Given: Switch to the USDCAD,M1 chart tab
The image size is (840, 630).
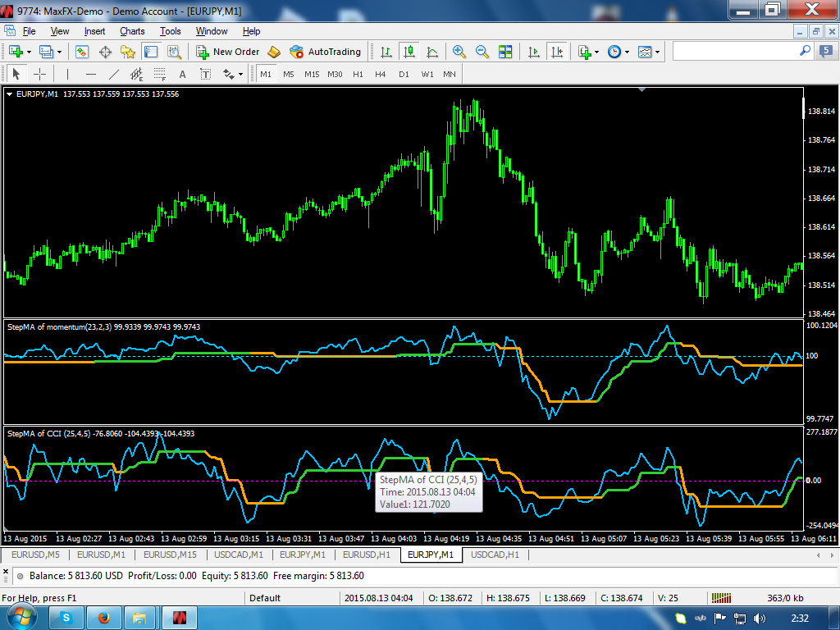Looking at the screenshot, I should pyautogui.click(x=239, y=555).
